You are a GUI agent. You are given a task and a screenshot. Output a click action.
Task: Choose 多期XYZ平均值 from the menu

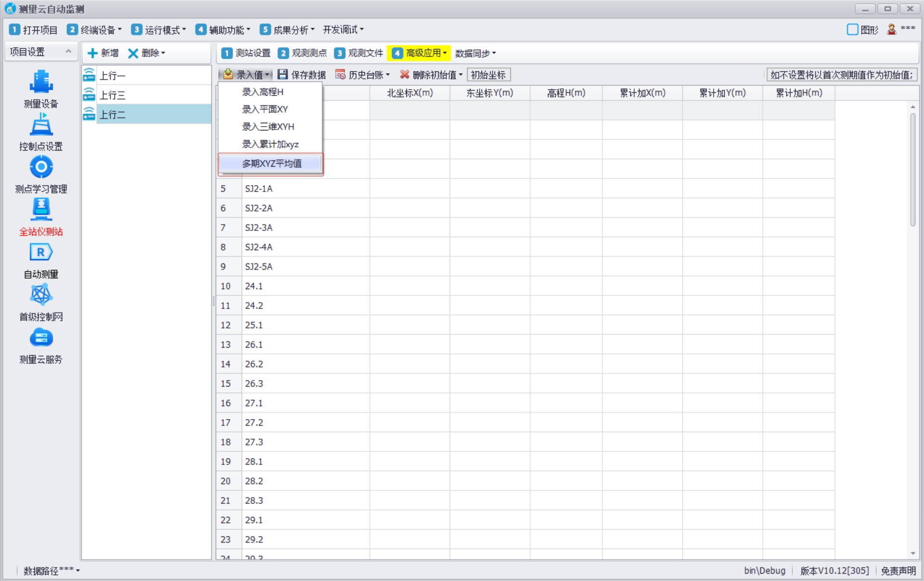(x=272, y=164)
